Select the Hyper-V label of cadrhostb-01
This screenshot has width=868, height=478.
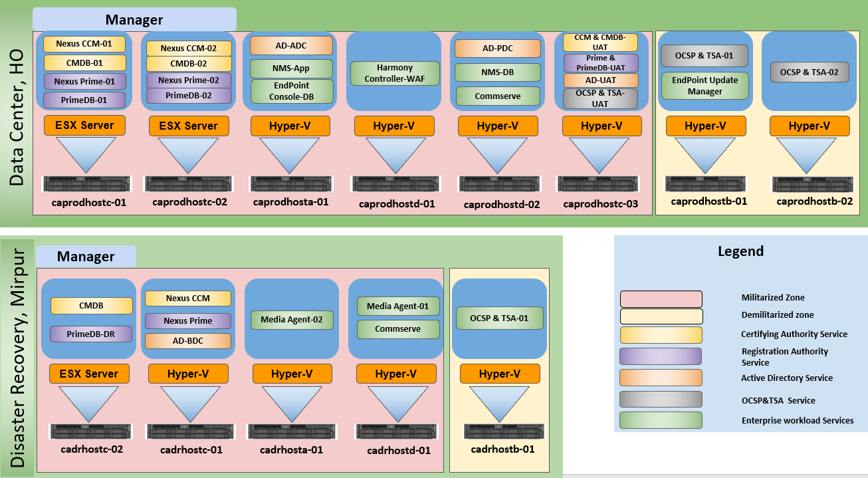pyautogui.click(x=500, y=374)
